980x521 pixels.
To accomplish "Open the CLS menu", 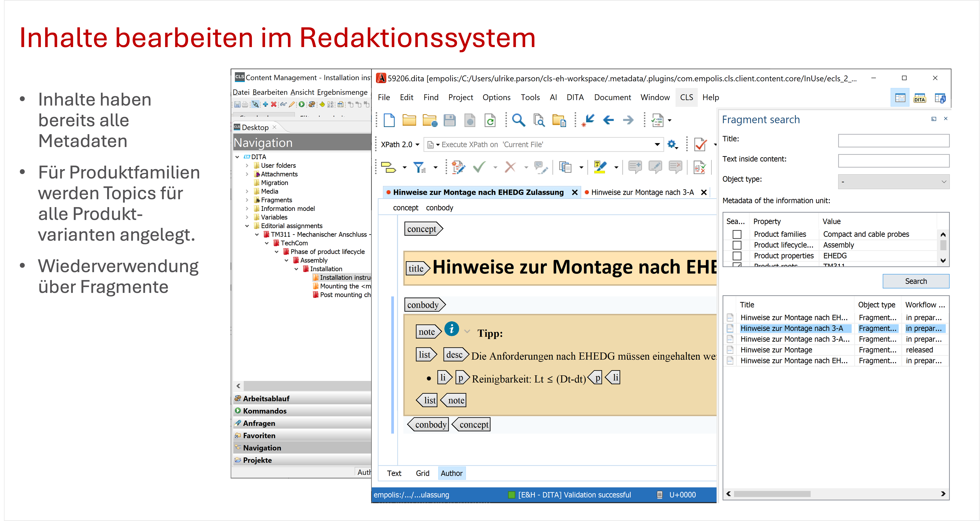I will click(x=686, y=97).
